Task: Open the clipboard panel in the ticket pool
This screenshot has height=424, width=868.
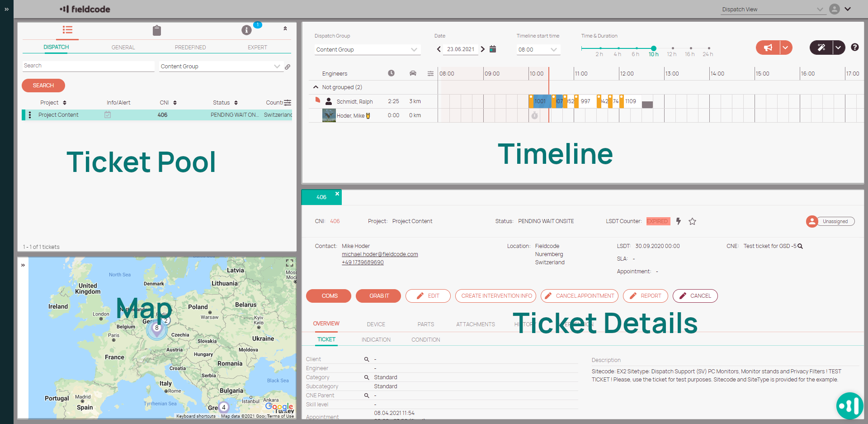Action: (x=157, y=30)
